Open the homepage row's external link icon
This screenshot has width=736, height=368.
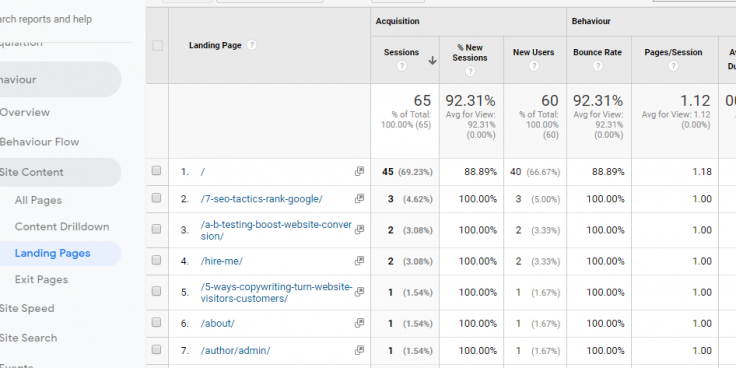(x=359, y=171)
